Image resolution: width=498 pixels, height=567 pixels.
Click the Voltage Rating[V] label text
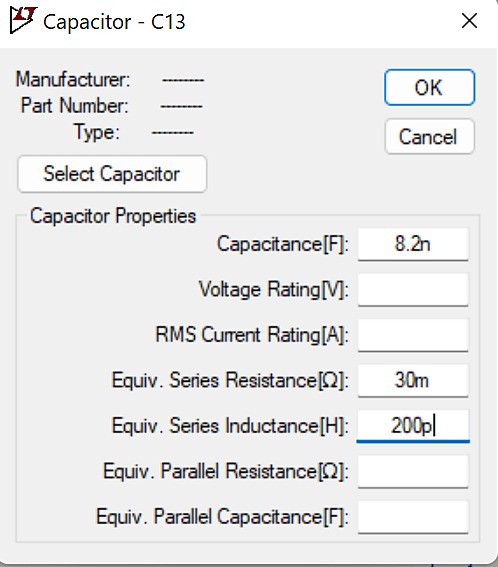(274, 290)
